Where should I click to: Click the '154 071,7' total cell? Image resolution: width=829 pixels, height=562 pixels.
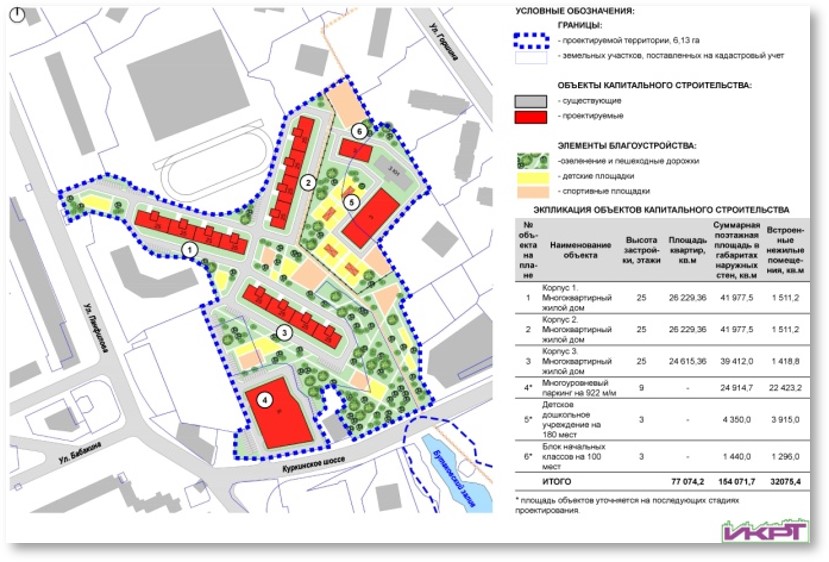(736, 482)
